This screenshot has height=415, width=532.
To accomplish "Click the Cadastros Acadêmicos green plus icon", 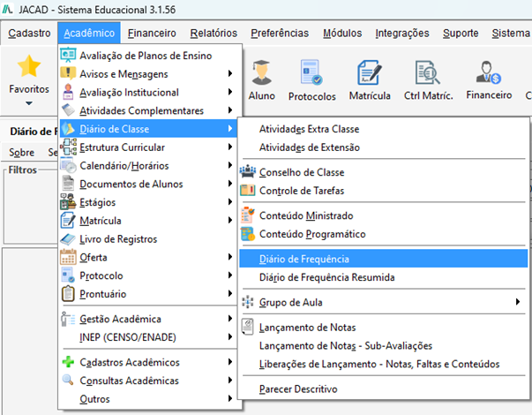I will (x=68, y=362).
